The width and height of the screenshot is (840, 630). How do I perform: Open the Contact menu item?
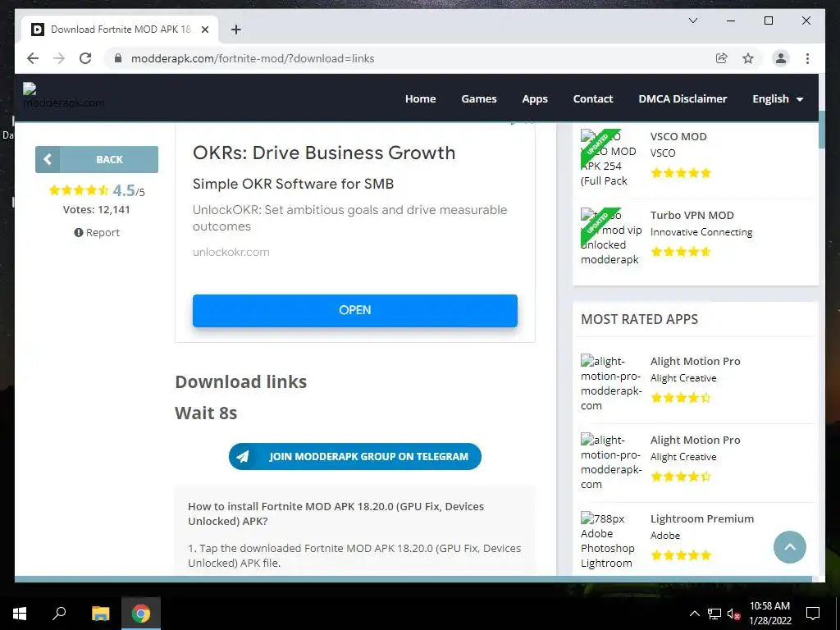pyautogui.click(x=592, y=98)
